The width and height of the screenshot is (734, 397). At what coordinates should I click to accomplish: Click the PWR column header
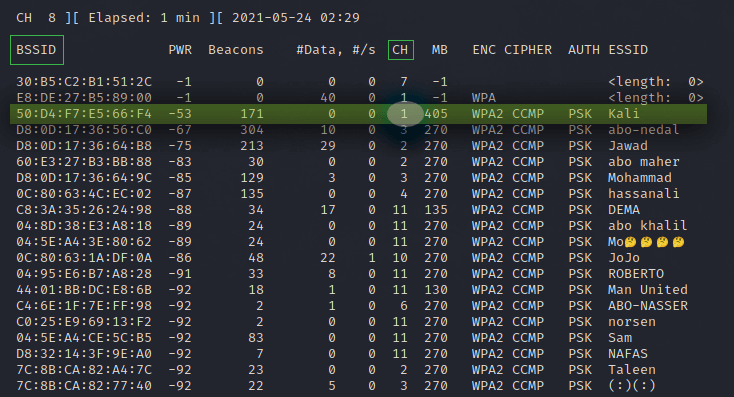pos(180,50)
